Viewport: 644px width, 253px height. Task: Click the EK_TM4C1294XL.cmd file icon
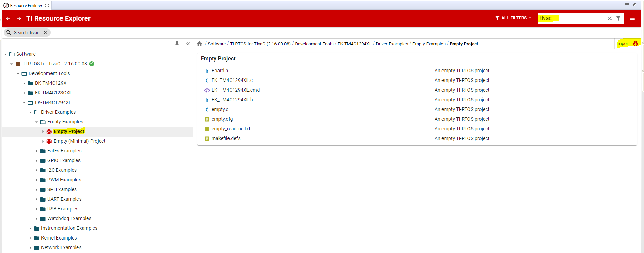point(207,90)
